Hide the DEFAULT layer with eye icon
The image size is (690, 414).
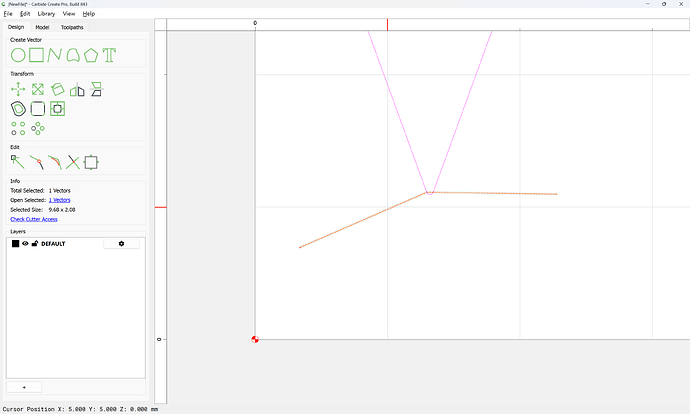[25, 243]
